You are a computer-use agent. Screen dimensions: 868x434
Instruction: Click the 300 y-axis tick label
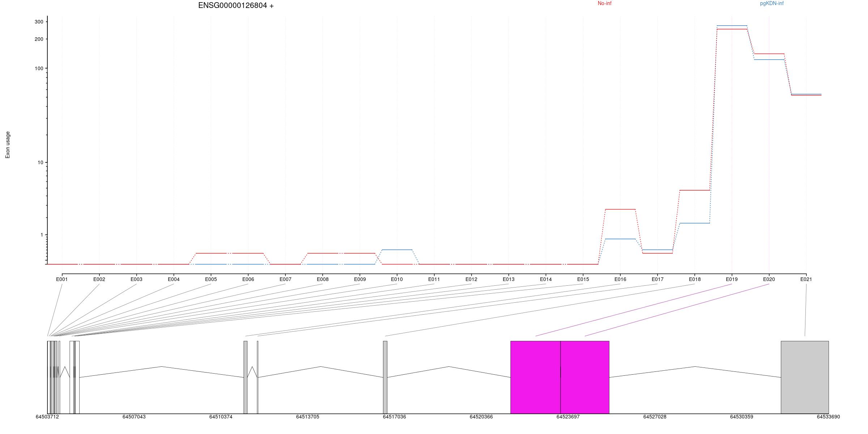(x=39, y=22)
